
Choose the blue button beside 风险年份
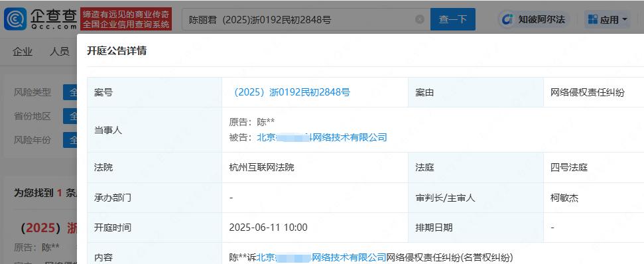(x=70, y=140)
